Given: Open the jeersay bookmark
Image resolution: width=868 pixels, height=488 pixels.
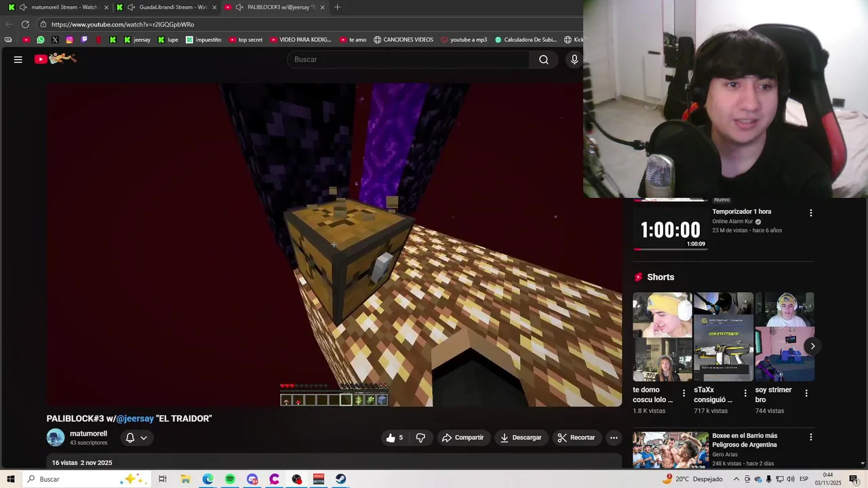Looking at the screenshot, I should [137, 40].
